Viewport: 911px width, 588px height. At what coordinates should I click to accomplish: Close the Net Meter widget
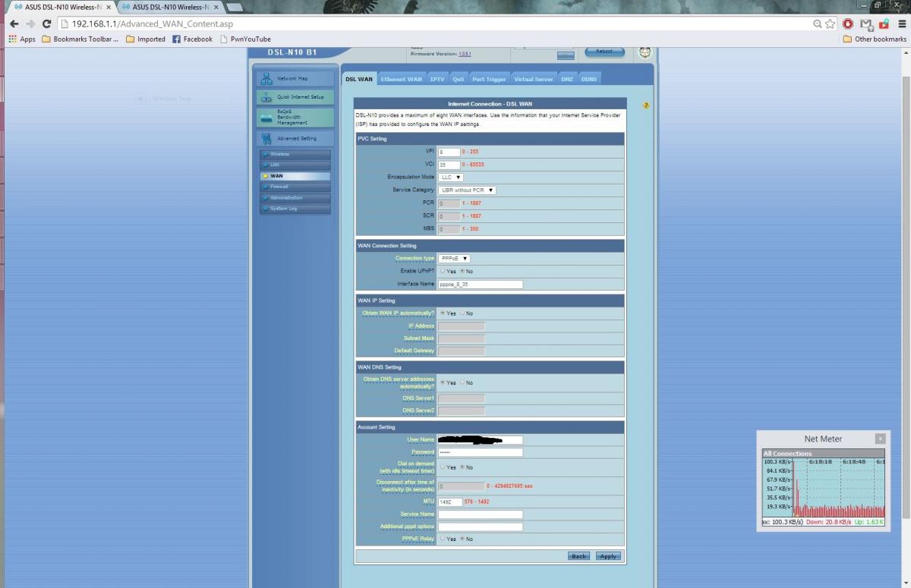(x=880, y=439)
